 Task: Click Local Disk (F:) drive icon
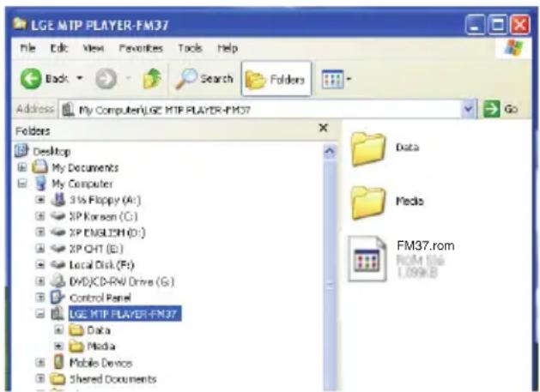[x=58, y=265]
